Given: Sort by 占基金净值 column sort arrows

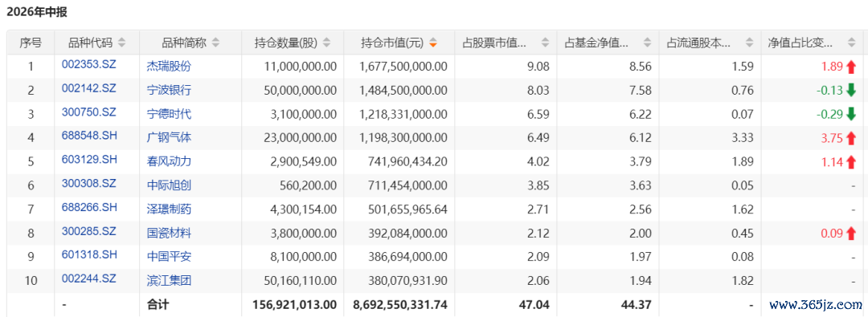Looking at the screenshot, I should pyautogui.click(x=647, y=43).
